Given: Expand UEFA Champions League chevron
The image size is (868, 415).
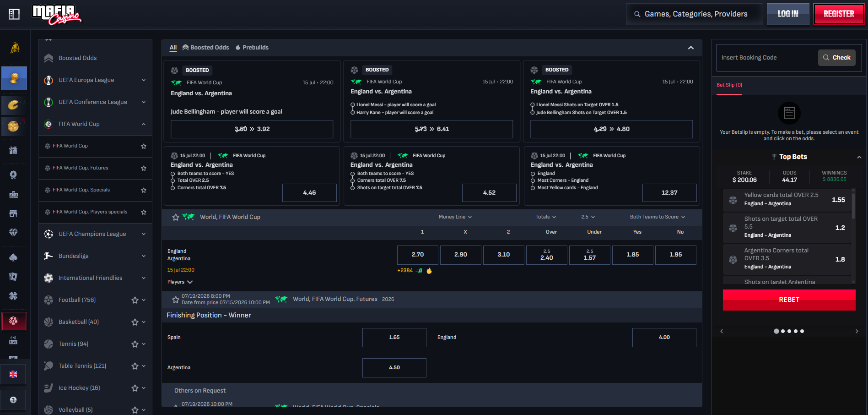Looking at the screenshot, I should tap(144, 234).
